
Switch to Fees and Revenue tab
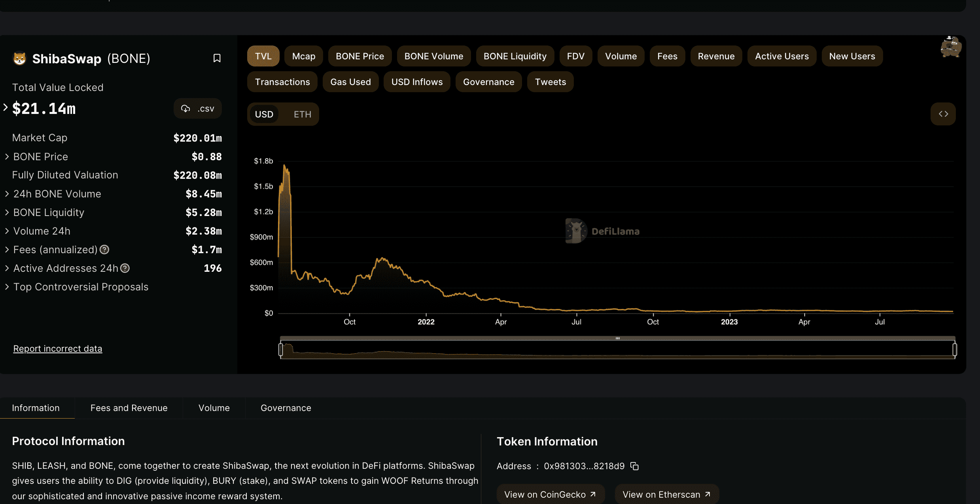129,408
